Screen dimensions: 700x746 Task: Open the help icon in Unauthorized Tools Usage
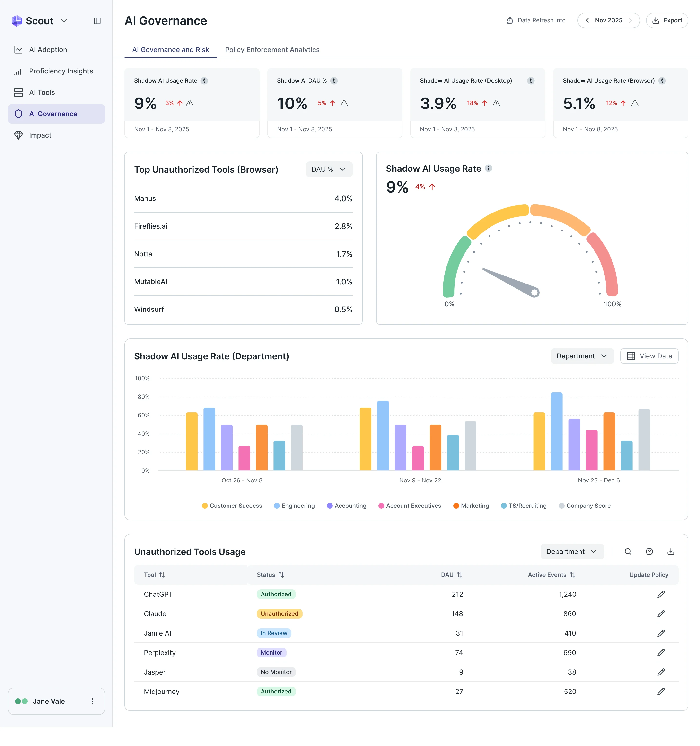(x=649, y=551)
